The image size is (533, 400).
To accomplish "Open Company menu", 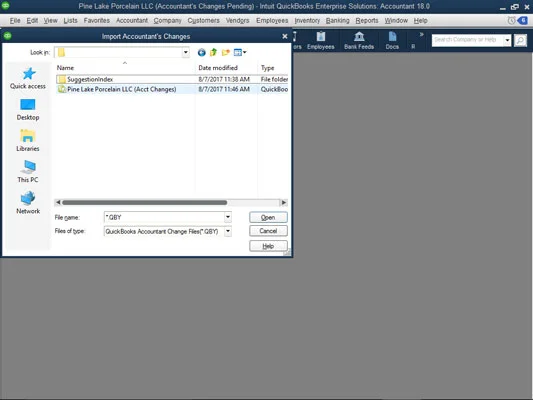I will pos(168,21).
